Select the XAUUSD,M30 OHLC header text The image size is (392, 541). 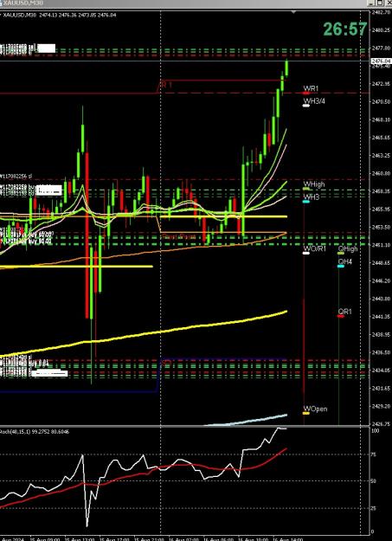[x=60, y=15]
